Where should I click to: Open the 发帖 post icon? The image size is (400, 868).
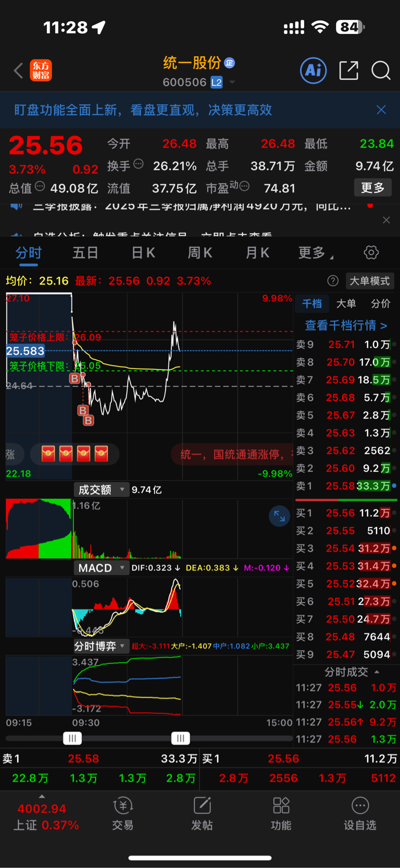coord(202,813)
